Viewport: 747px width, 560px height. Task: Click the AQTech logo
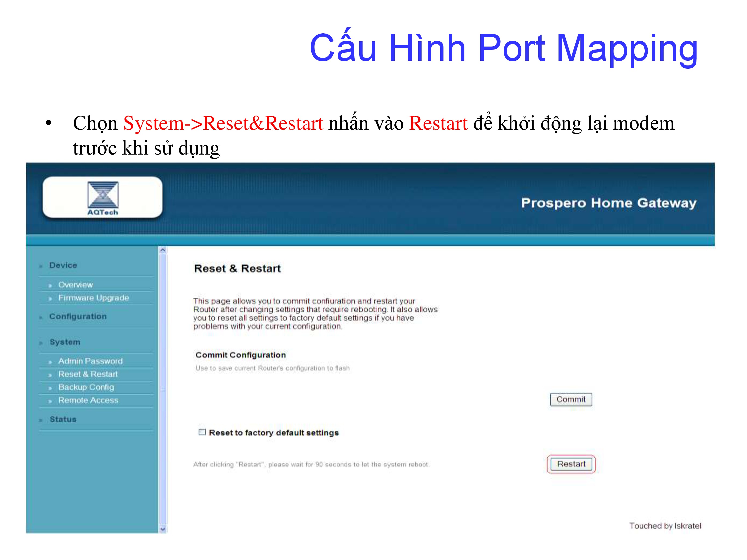click(x=103, y=198)
